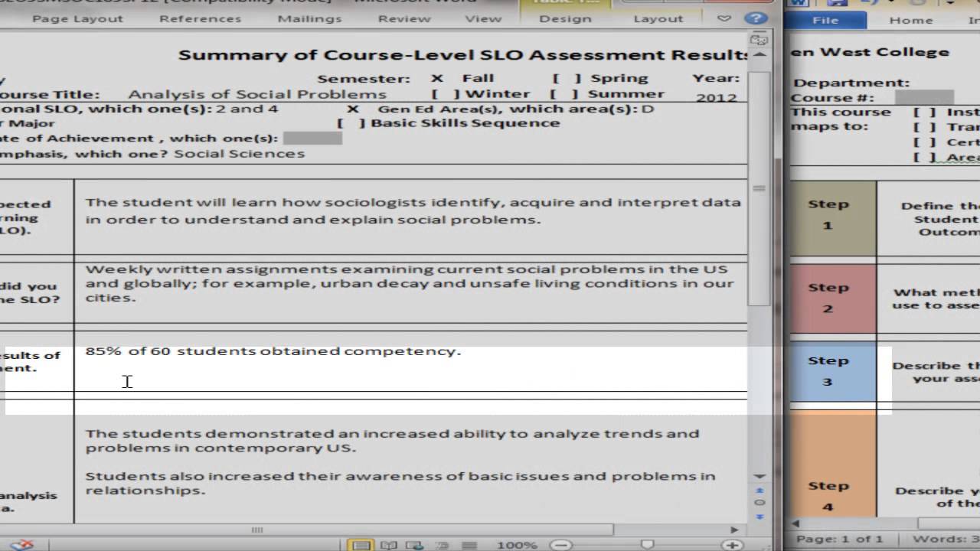
Task: Click gray Course # field in right window
Action: pyautogui.click(x=924, y=97)
